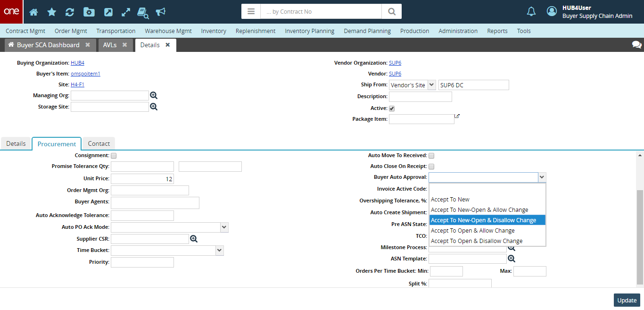The height and width of the screenshot is (310, 644).
Task: Open the Ship From type dropdown
Action: pos(431,85)
